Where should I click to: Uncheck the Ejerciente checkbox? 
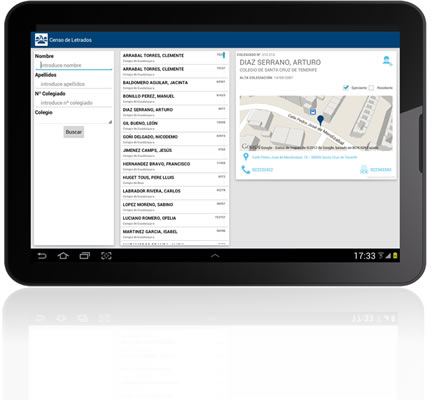coord(346,88)
